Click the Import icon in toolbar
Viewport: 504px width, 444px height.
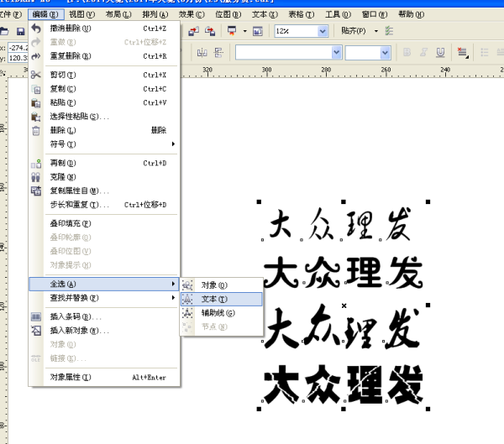[x=194, y=31]
